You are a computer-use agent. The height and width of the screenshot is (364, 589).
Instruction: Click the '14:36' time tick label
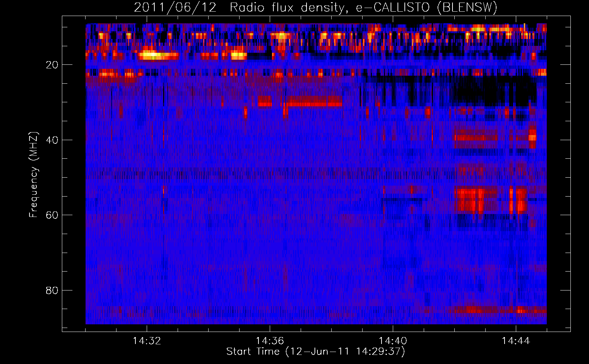pyautogui.click(x=270, y=341)
